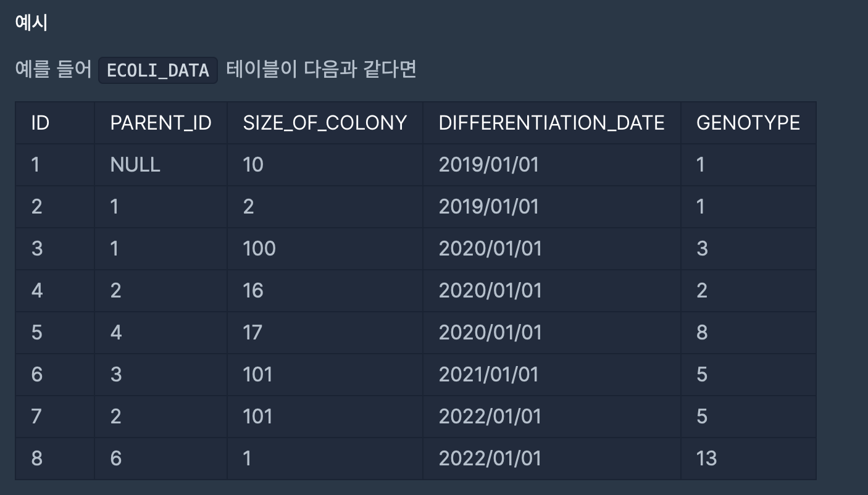Click the 예시 heading
The height and width of the screenshot is (495, 868).
(31, 23)
